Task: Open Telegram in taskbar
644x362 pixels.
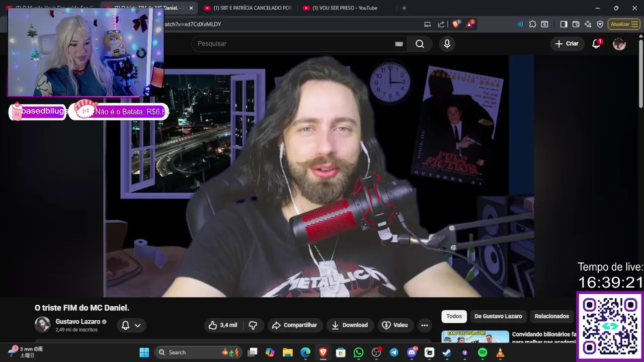Action: point(394,352)
